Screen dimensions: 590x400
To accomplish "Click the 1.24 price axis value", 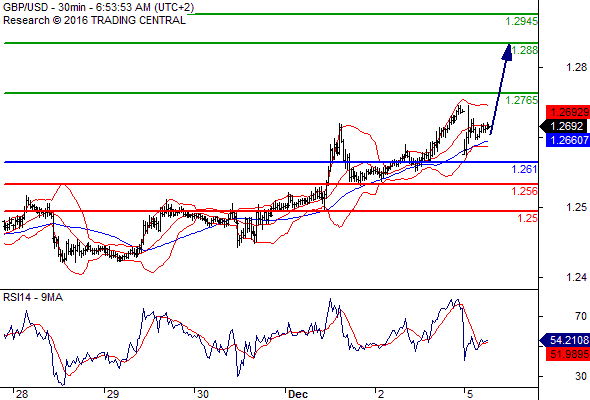I will [x=576, y=277].
